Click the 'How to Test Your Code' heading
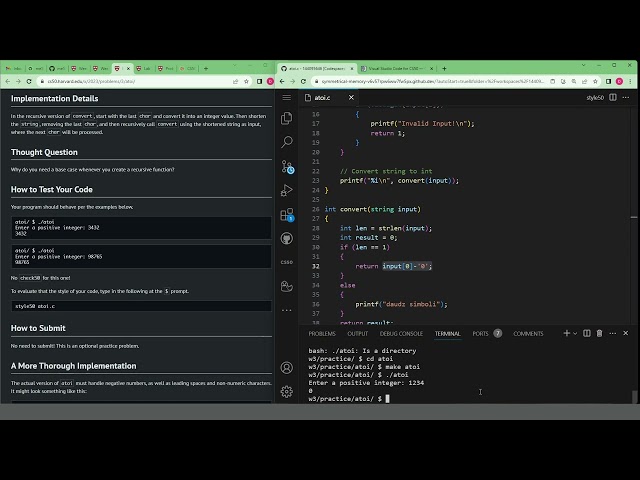The height and width of the screenshot is (480, 640). [x=52, y=189]
